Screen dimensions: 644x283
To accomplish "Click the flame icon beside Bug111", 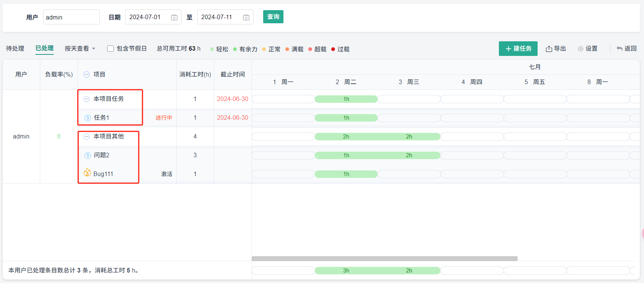I will 87,173.
